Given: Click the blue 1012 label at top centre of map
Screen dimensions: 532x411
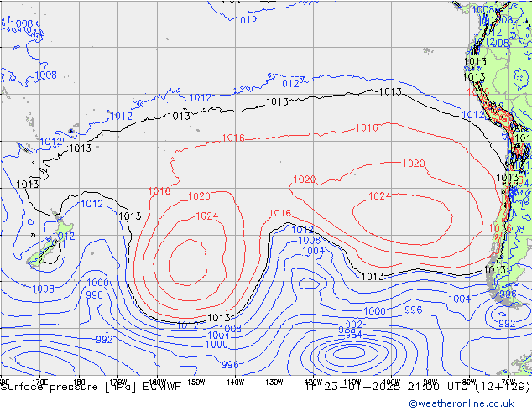Looking at the screenshot, I should coord(246,20).
